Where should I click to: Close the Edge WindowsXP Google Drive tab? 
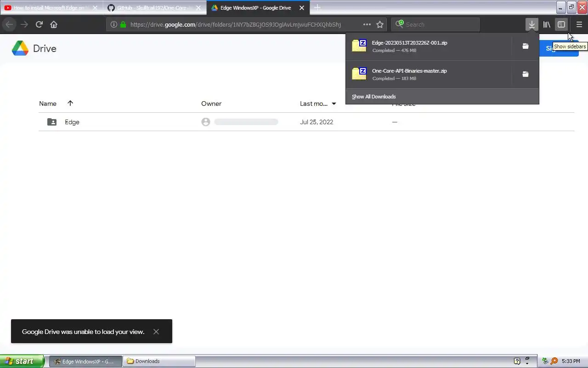[x=302, y=8]
